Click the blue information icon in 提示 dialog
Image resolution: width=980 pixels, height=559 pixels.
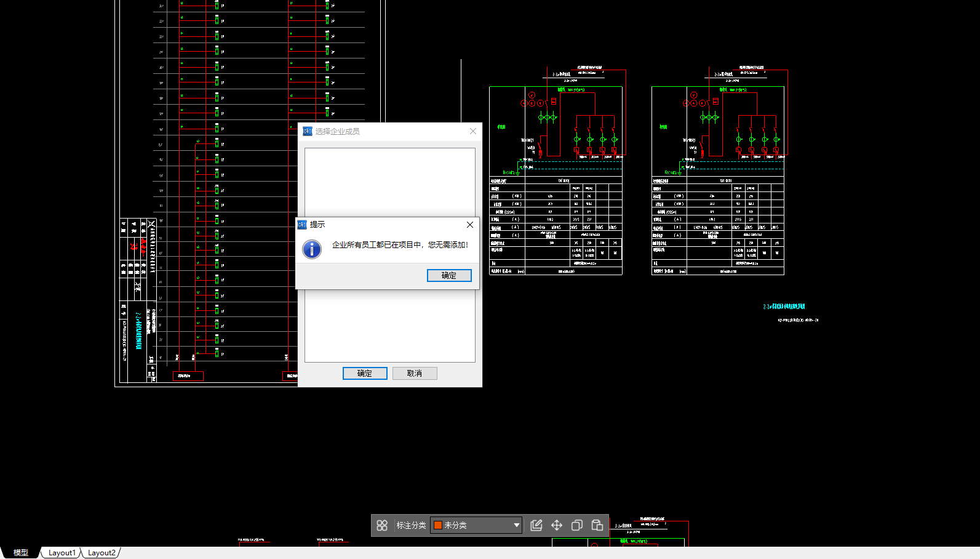[312, 249]
